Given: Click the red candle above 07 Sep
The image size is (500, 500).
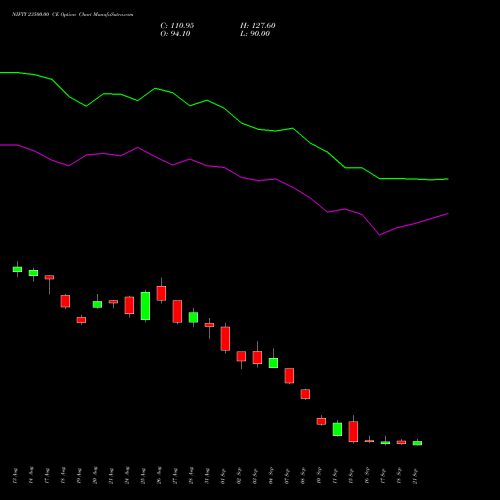Looking at the screenshot, I should pos(289,376).
